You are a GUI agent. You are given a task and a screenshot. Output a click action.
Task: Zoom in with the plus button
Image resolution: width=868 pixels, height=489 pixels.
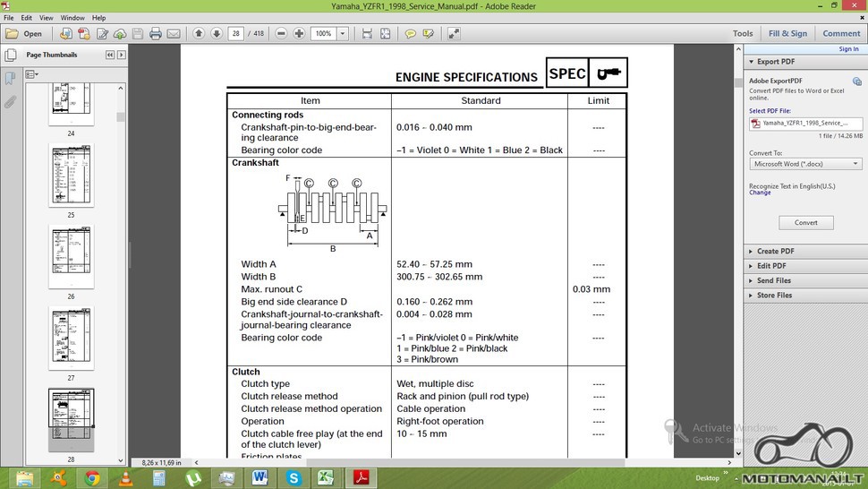pos(299,34)
